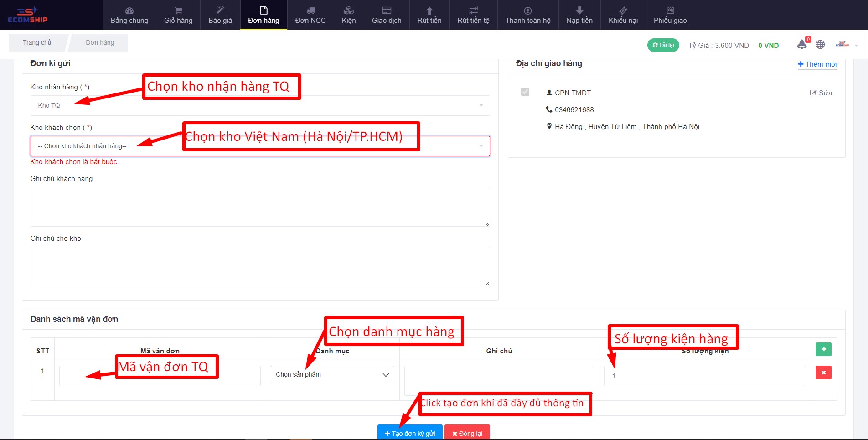Open Giỏ hàng cart menu
The image size is (868, 440).
178,15
